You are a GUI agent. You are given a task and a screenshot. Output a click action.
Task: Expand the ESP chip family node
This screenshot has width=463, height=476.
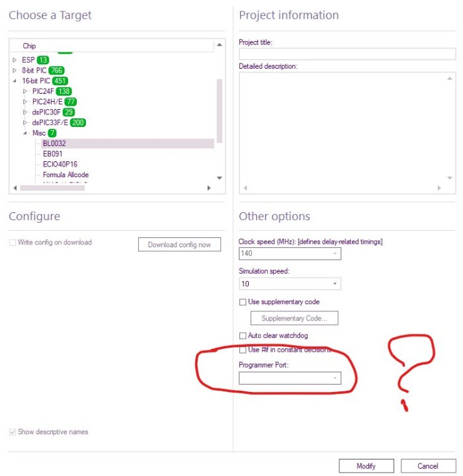[15, 59]
